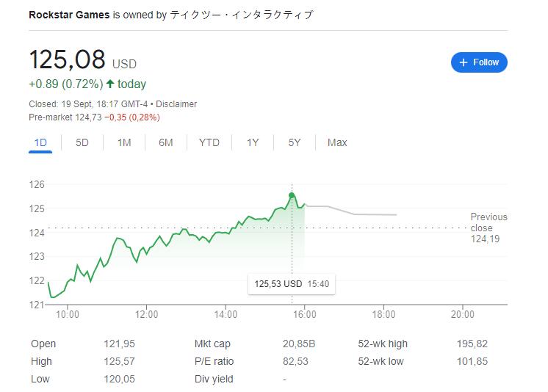Viewport: 548px width, 392px height.
Task: Show the 5Y chart range
Action: pos(295,142)
